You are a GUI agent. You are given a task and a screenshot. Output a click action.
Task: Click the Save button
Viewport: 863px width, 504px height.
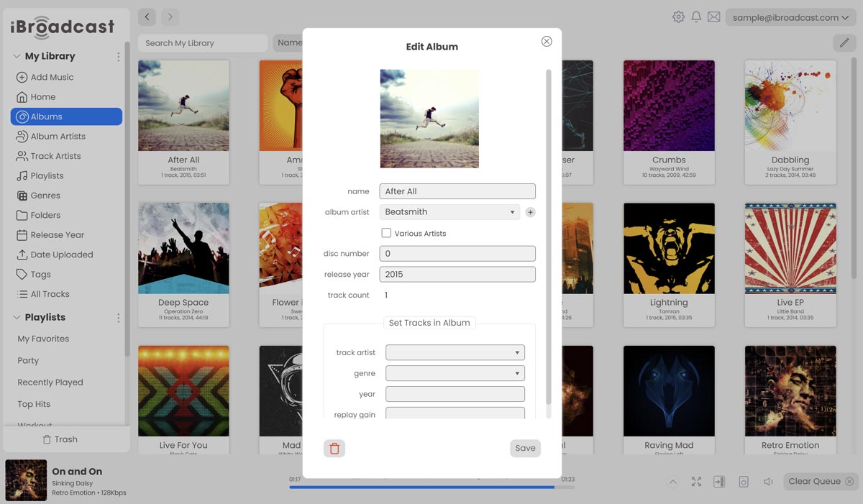[525, 448]
